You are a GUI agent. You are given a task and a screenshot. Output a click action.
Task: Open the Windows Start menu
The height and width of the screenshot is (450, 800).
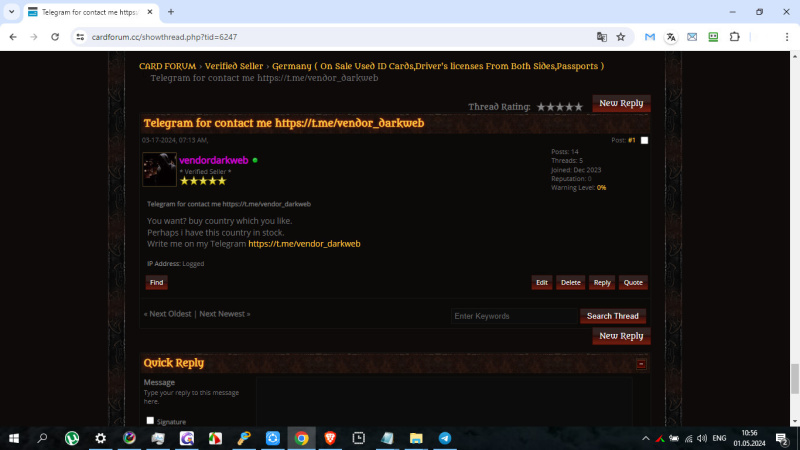[x=14, y=438]
